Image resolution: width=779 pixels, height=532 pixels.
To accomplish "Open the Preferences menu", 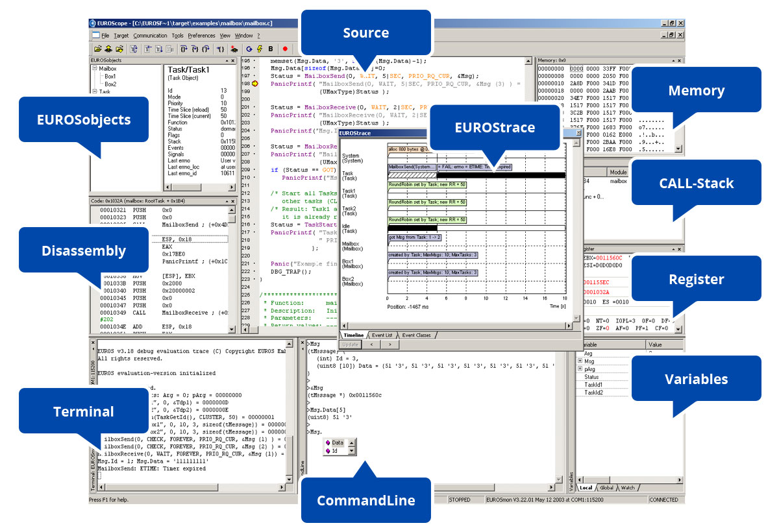I will click(x=201, y=36).
